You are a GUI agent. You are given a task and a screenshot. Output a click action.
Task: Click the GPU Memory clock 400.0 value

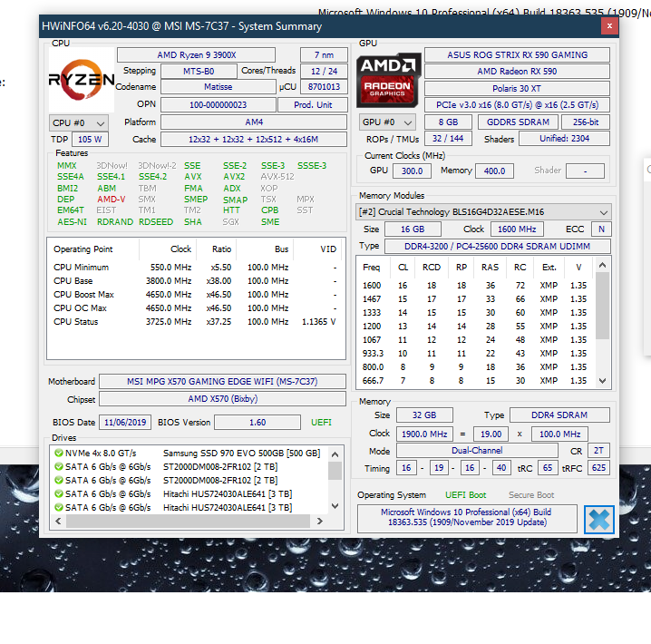click(494, 171)
